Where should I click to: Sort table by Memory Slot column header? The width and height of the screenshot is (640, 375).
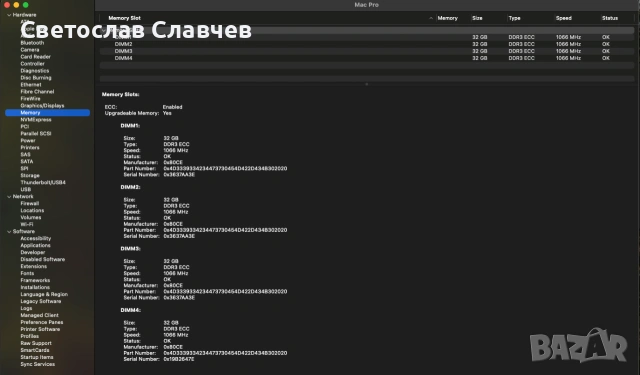tap(124, 18)
